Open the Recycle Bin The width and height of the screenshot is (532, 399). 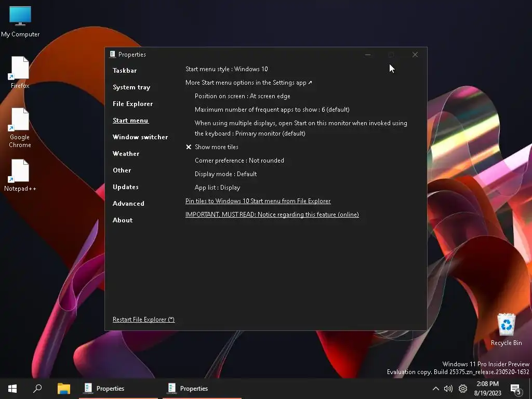click(x=506, y=329)
